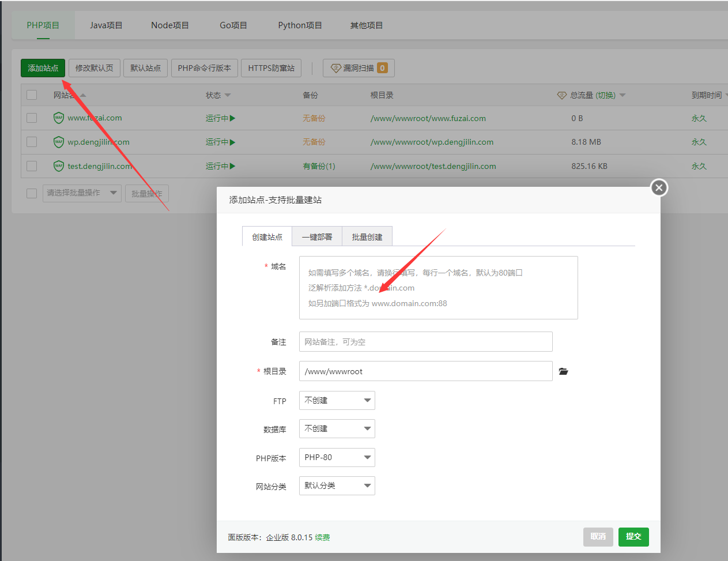Click 运行中 status of test.dengjilin.com

click(x=221, y=166)
